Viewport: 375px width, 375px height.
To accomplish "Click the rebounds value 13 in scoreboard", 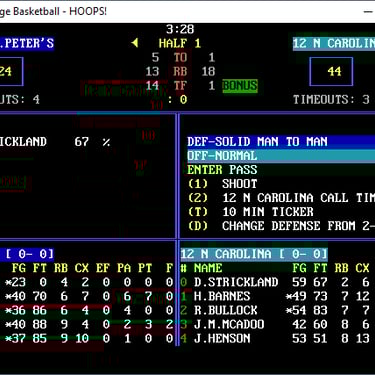I will [152, 71].
